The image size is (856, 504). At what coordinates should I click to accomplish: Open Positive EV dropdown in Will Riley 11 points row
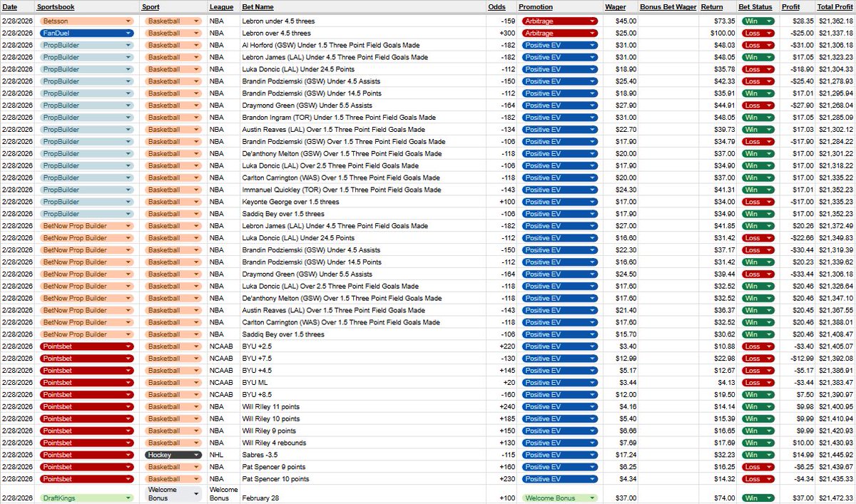pyautogui.click(x=560, y=406)
